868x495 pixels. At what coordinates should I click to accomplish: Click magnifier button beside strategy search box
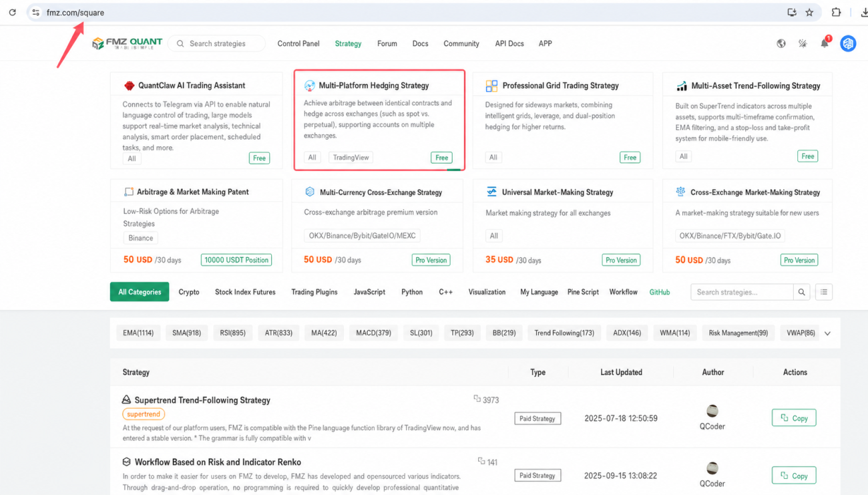click(802, 292)
